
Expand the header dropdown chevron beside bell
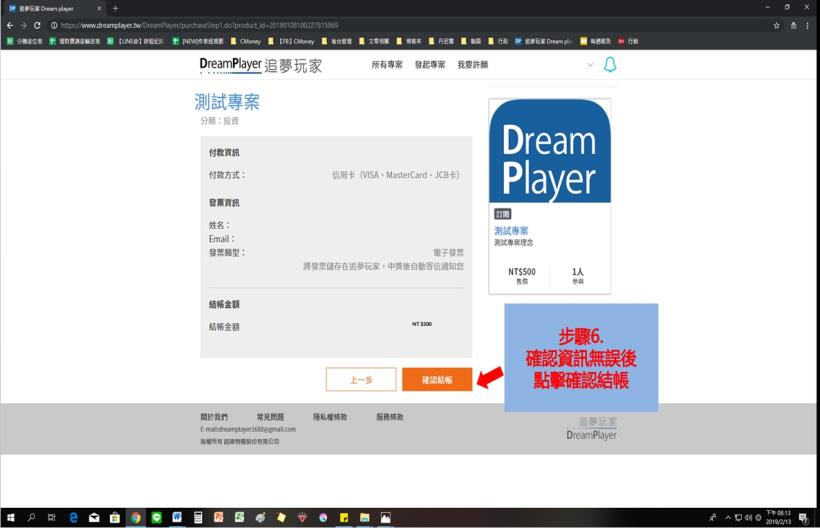tap(590, 65)
